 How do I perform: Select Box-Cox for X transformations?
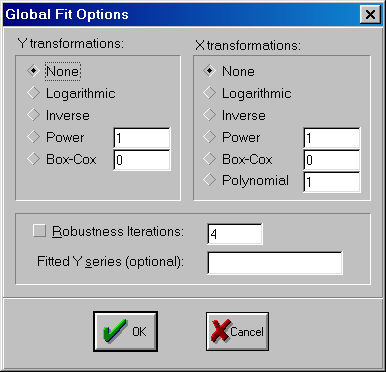(x=209, y=159)
